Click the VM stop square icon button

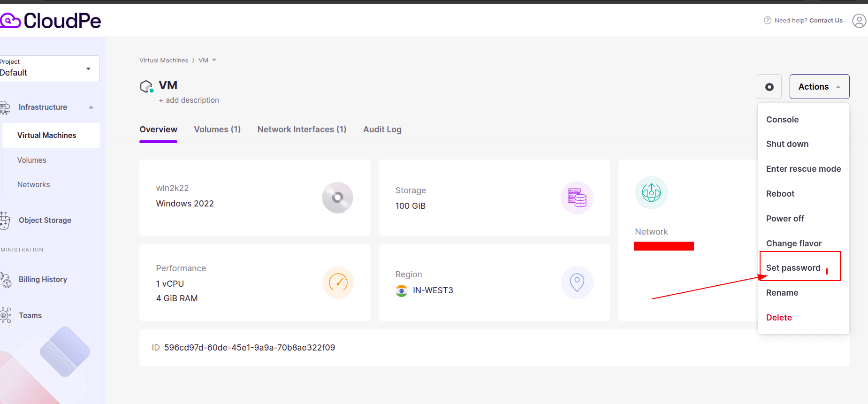[769, 87]
